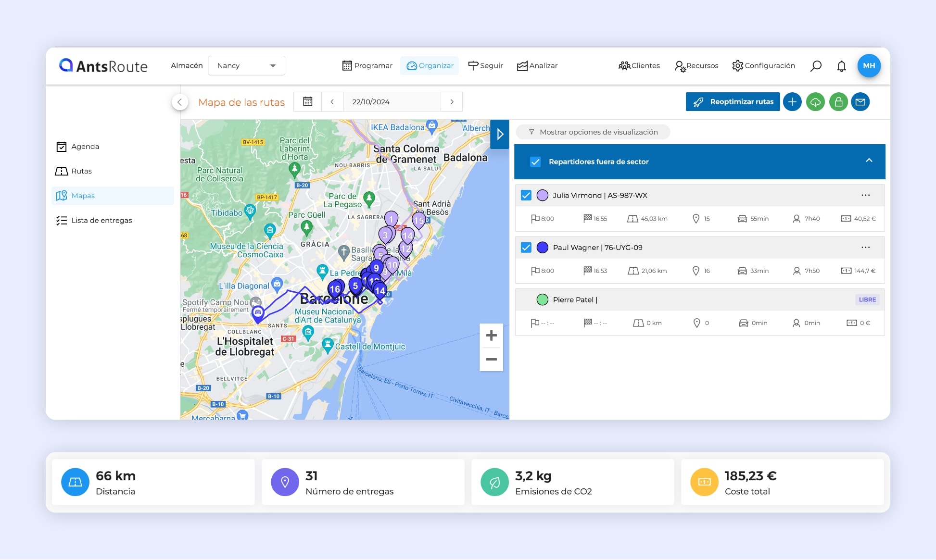The image size is (936, 560).
Task: Switch to the Seguir tab
Action: tap(485, 66)
